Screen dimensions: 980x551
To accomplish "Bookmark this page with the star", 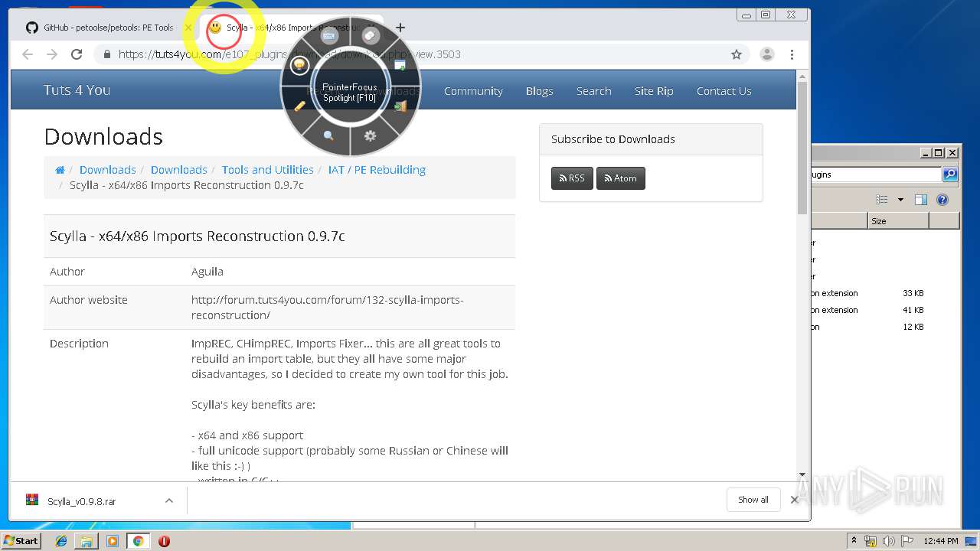I will point(737,54).
